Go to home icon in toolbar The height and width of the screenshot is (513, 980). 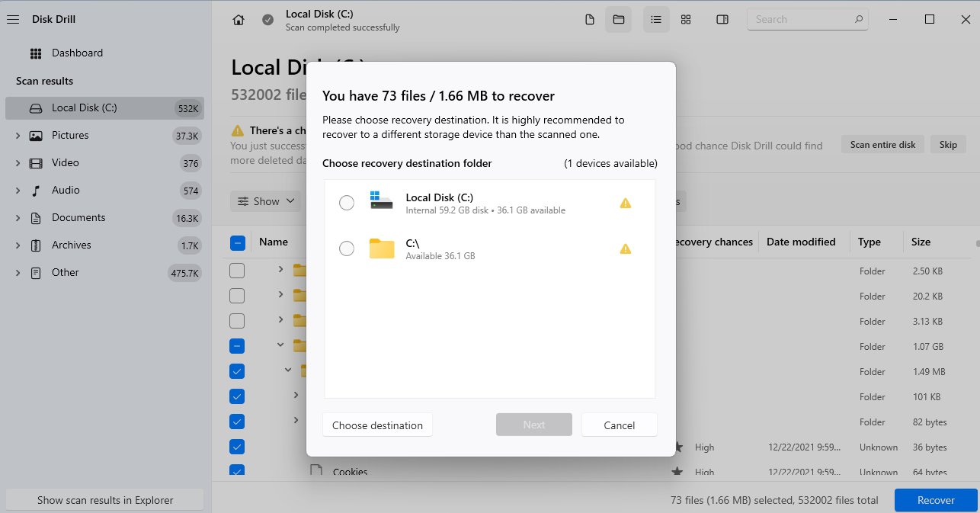point(239,20)
